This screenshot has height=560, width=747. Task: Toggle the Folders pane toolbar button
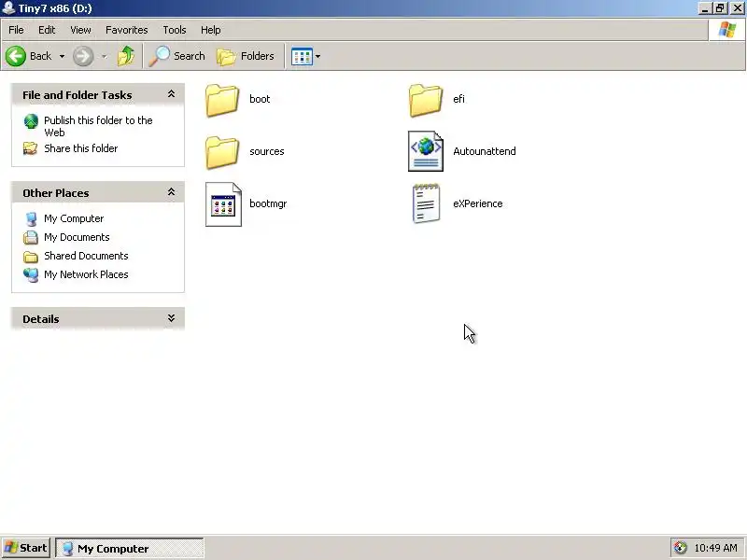coord(246,56)
